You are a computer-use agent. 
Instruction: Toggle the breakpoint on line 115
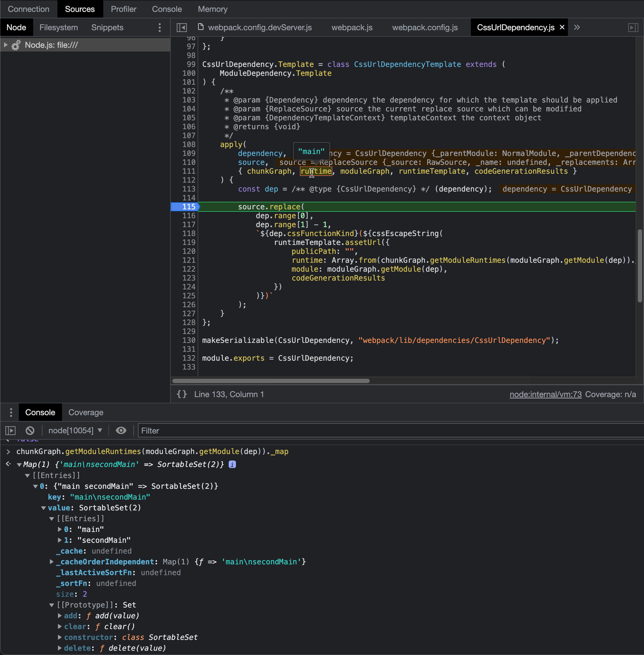click(x=189, y=207)
